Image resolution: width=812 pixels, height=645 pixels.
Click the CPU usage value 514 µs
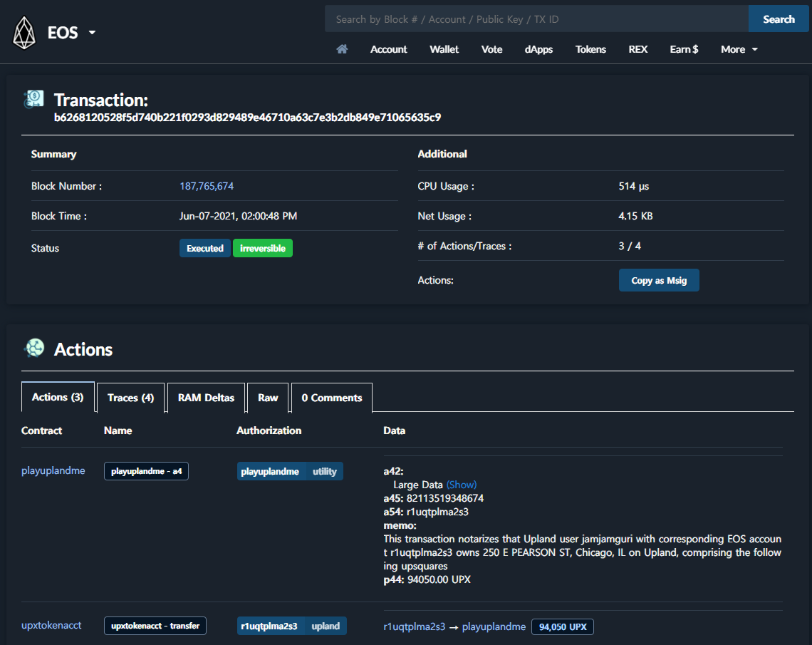[x=633, y=186]
